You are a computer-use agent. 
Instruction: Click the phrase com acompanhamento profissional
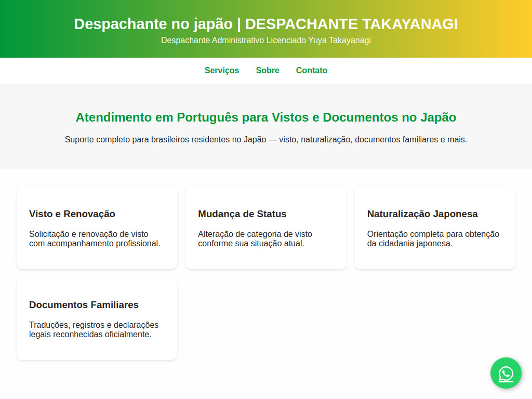[x=95, y=244]
